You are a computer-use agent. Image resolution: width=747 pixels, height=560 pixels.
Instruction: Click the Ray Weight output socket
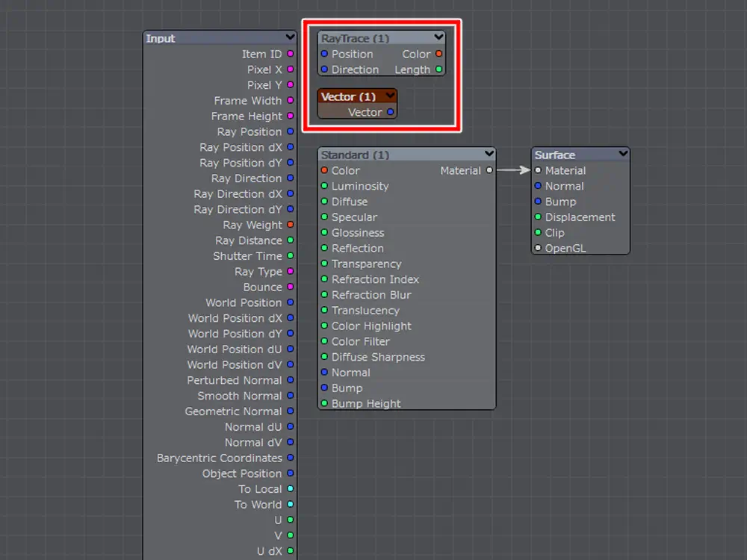coord(290,225)
